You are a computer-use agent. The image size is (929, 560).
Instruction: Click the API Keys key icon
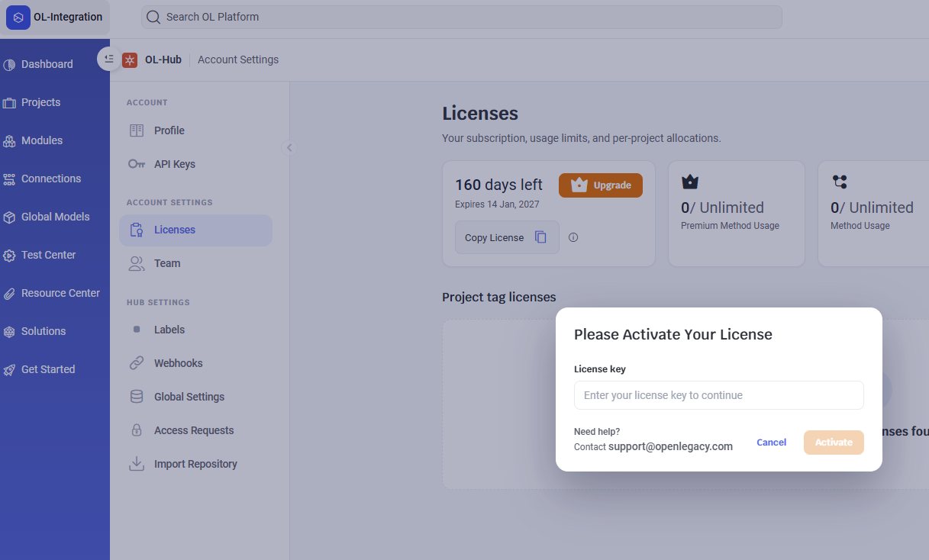point(137,164)
